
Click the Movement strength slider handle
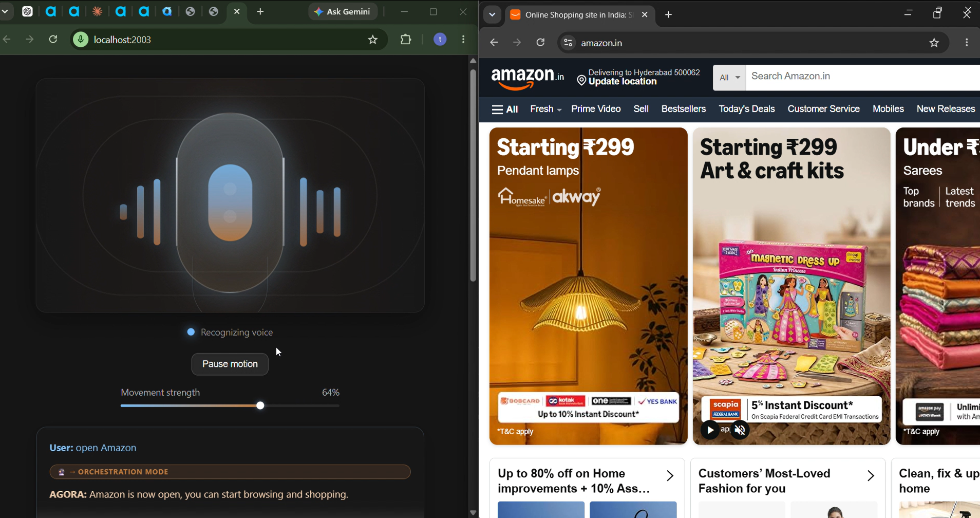click(x=260, y=406)
